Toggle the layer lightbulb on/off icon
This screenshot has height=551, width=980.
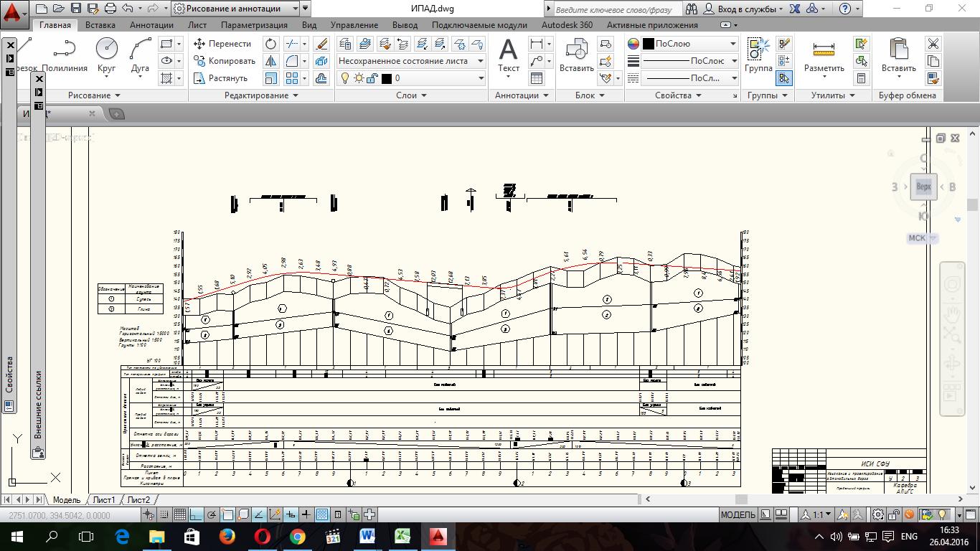click(x=344, y=78)
